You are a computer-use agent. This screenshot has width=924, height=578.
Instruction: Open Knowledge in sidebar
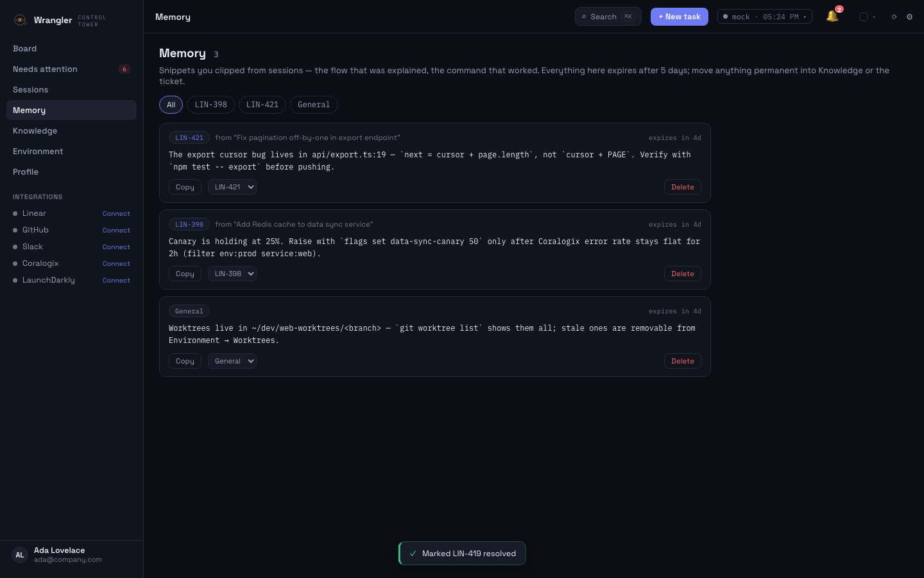(71, 131)
